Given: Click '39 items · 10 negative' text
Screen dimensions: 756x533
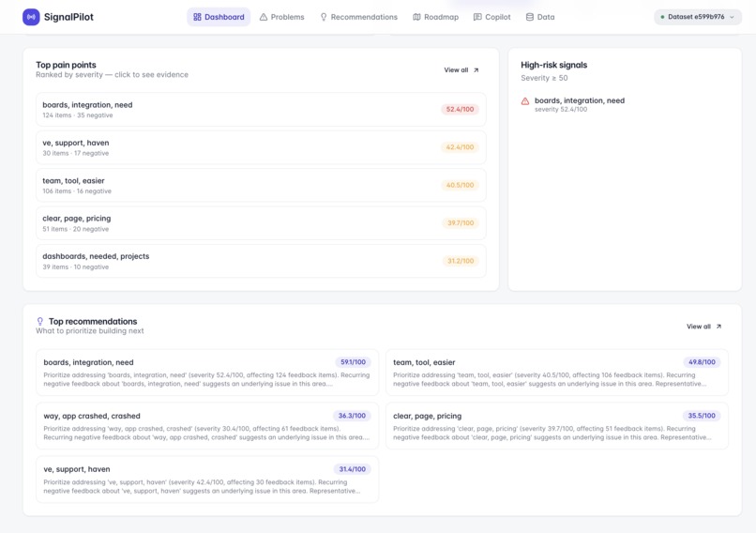Looking at the screenshot, I should [76, 267].
